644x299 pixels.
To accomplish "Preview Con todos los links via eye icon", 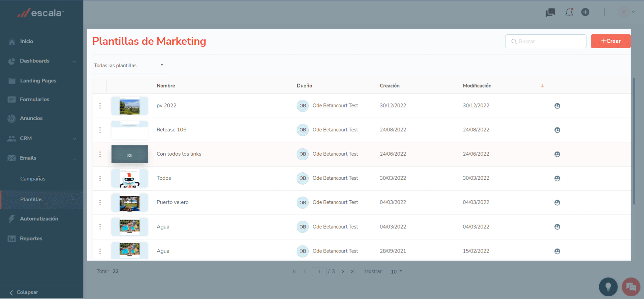I will (129, 155).
